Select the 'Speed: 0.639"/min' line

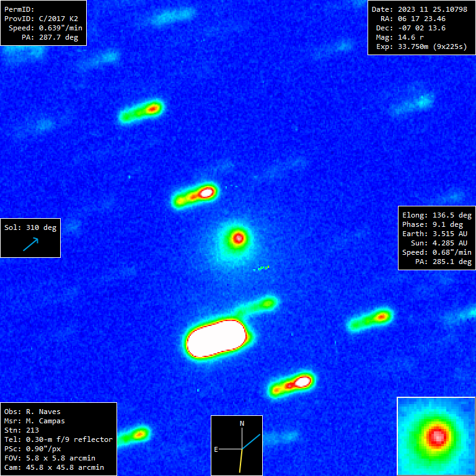(45, 28)
